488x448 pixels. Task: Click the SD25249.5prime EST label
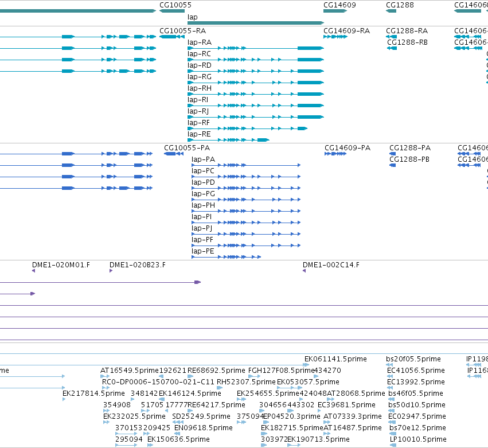point(201,416)
